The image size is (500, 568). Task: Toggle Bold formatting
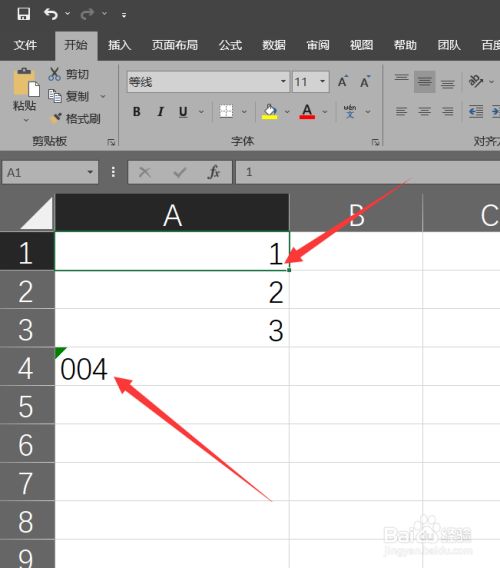click(137, 112)
